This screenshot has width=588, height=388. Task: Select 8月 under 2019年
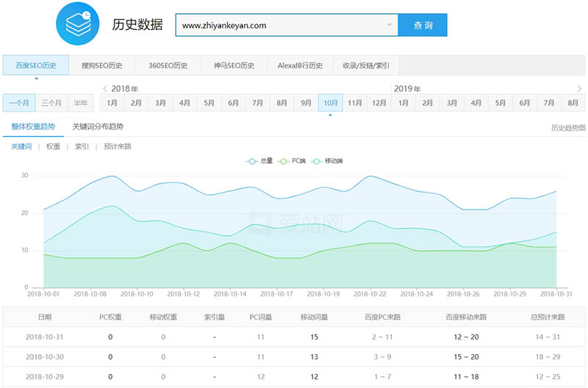tap(573, 103)
